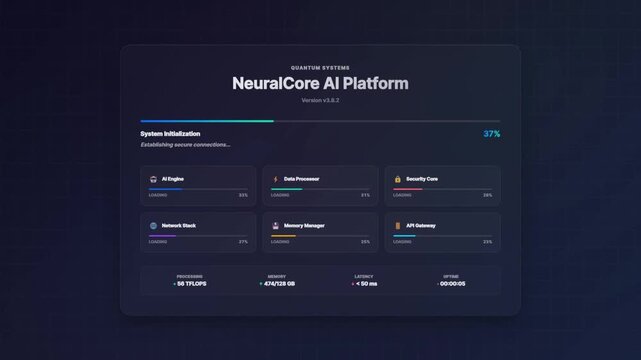Click the AI Engine 33% value
Screen dimensions: 641x360
click(x=243, y=195)
